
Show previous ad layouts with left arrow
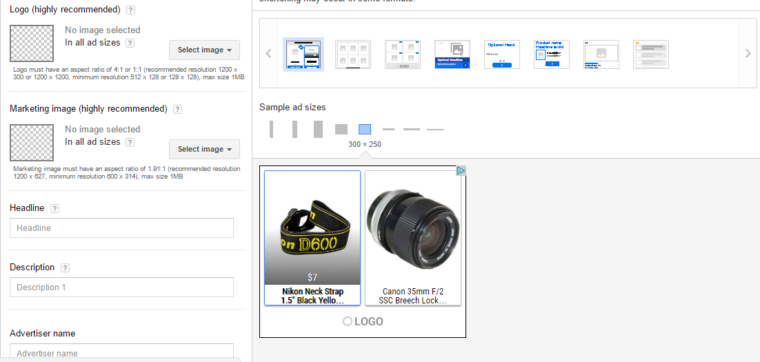(x=269, y=53)
